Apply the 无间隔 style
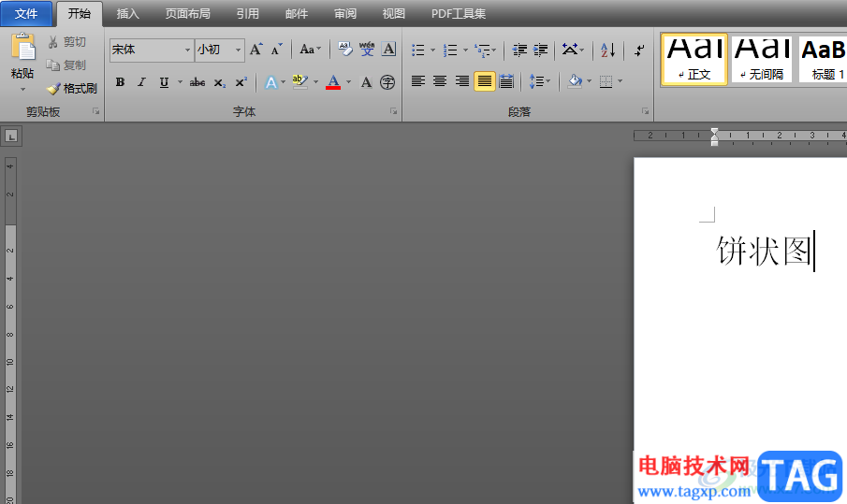Image resolution: width=847 pixels, height=504 pixels. pyautogui.click(x=762, y=59)
